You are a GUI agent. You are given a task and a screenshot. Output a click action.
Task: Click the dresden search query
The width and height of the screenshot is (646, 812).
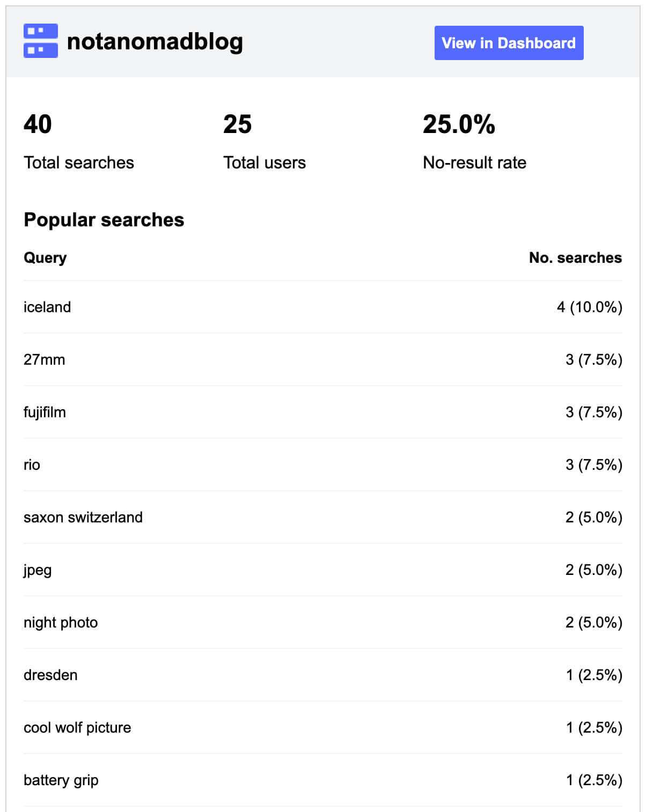[x=50, y=675]
